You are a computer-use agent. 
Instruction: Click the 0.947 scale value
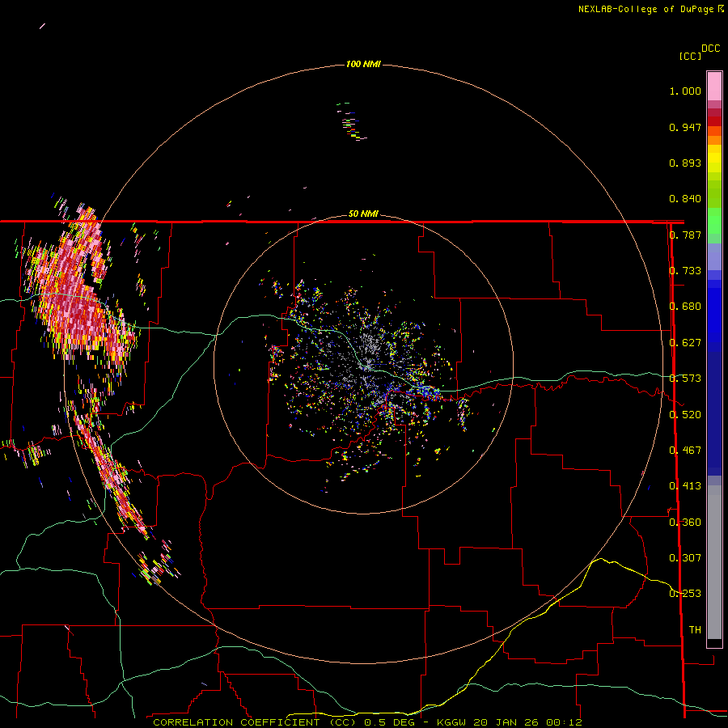(x=685, y=127)
